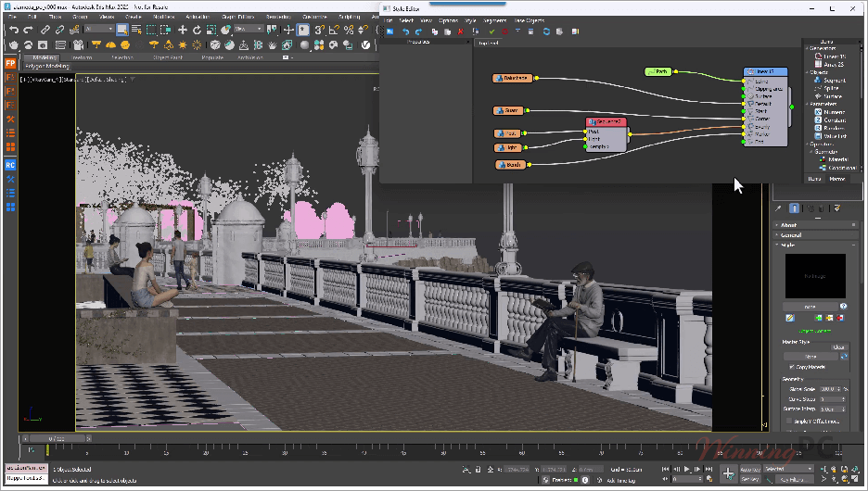The height and width of the screenshot is (491, 868).
Task: Click the help question mark beside none button
Action: pyautogui.click(x=843, y=307)
